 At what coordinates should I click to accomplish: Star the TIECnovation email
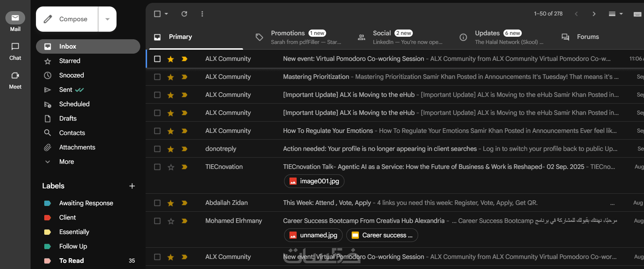point(171,167)
